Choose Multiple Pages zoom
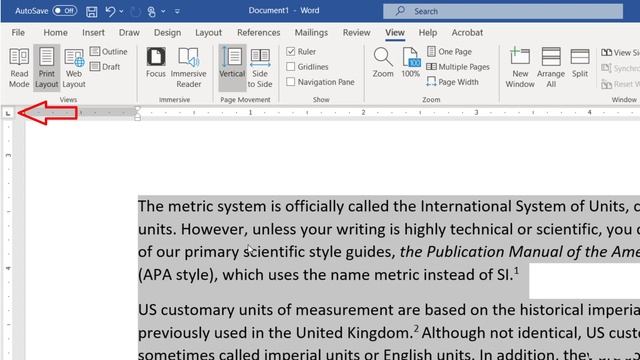Viewport: 640px width, 360px height. 458,67
